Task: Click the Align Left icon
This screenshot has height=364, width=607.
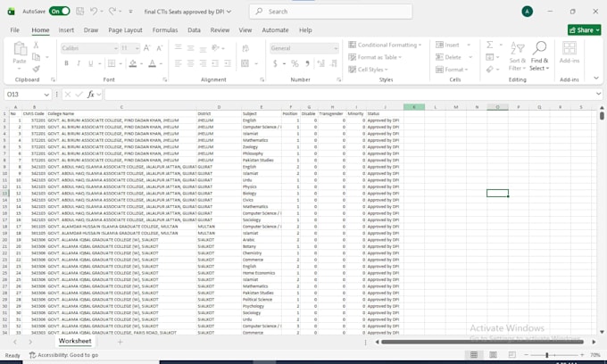Action: coord(178,63)
